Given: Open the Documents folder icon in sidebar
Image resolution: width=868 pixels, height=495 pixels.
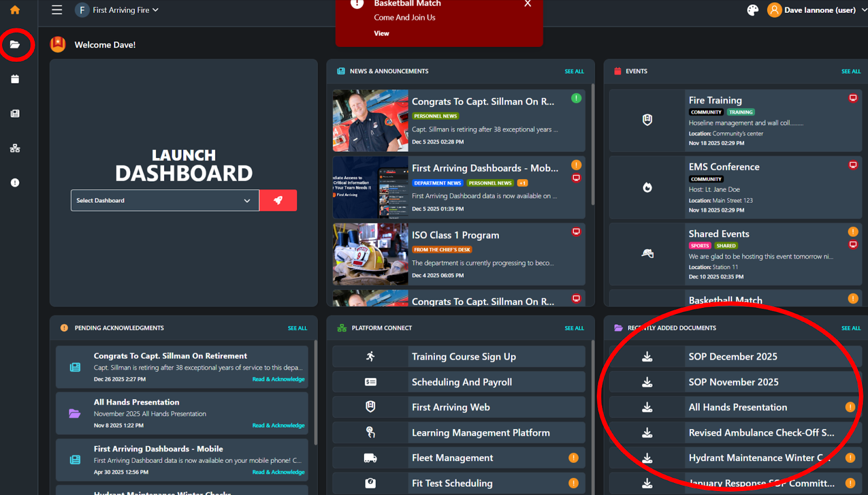Looking at the screenshot, I should [15, 44].
